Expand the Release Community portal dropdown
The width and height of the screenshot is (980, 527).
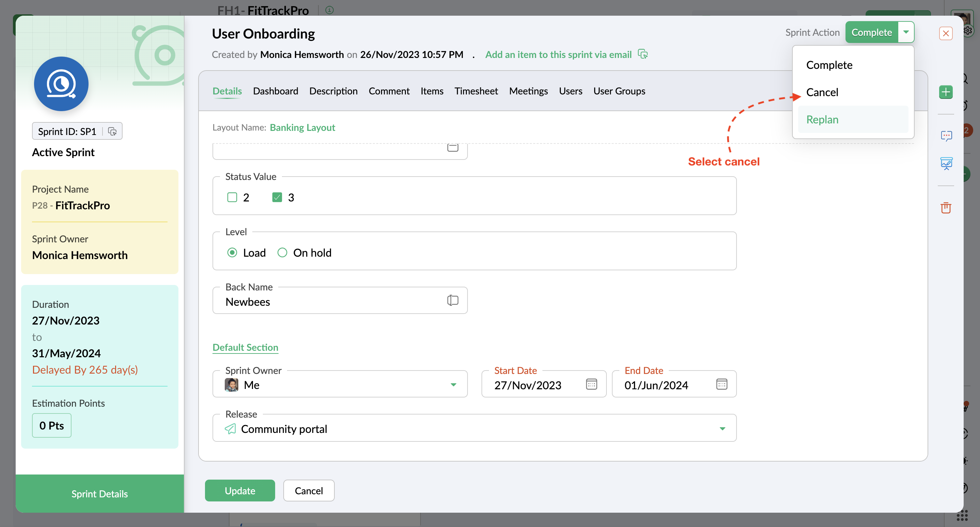pyautogui.click(x=722, y=429)
